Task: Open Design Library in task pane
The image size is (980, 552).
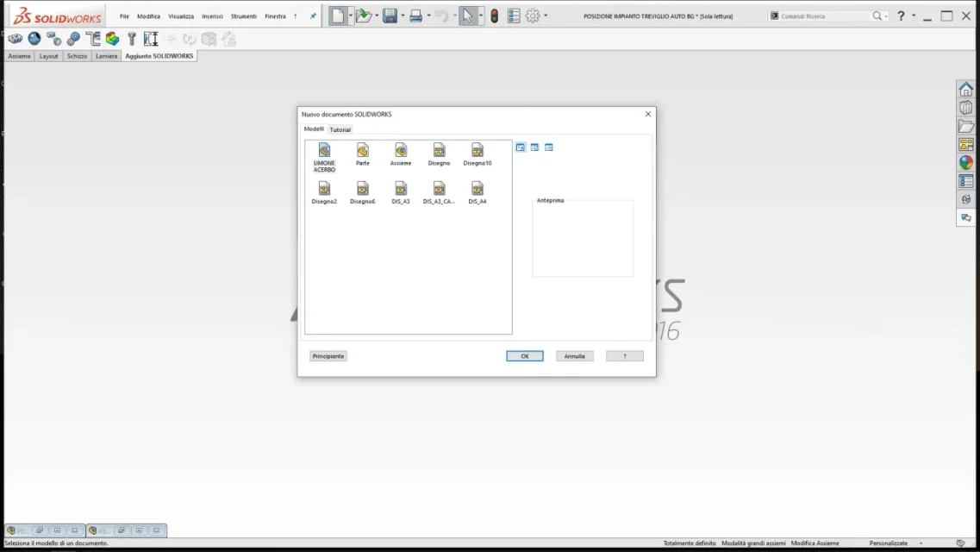Action: [965, 108]
